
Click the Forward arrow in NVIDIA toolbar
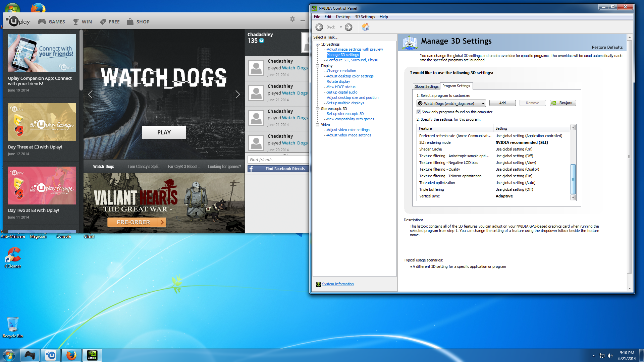[x=348, y=27]
